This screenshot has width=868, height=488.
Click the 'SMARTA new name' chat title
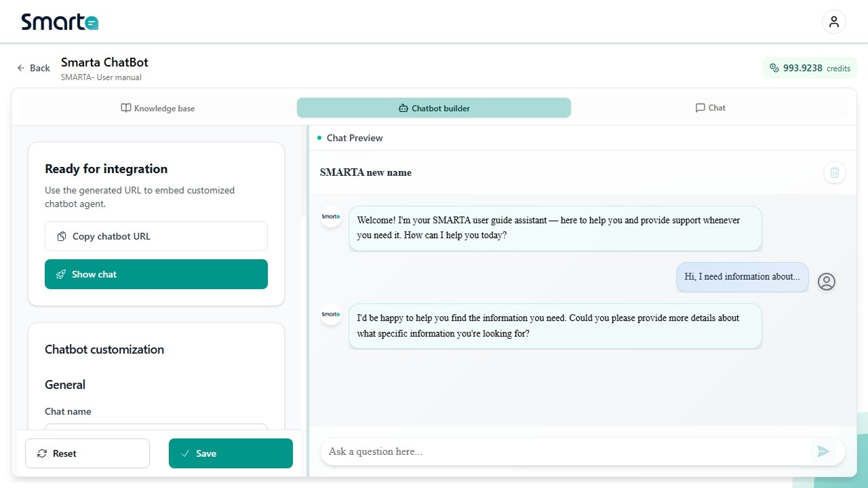tap(366, 172)
